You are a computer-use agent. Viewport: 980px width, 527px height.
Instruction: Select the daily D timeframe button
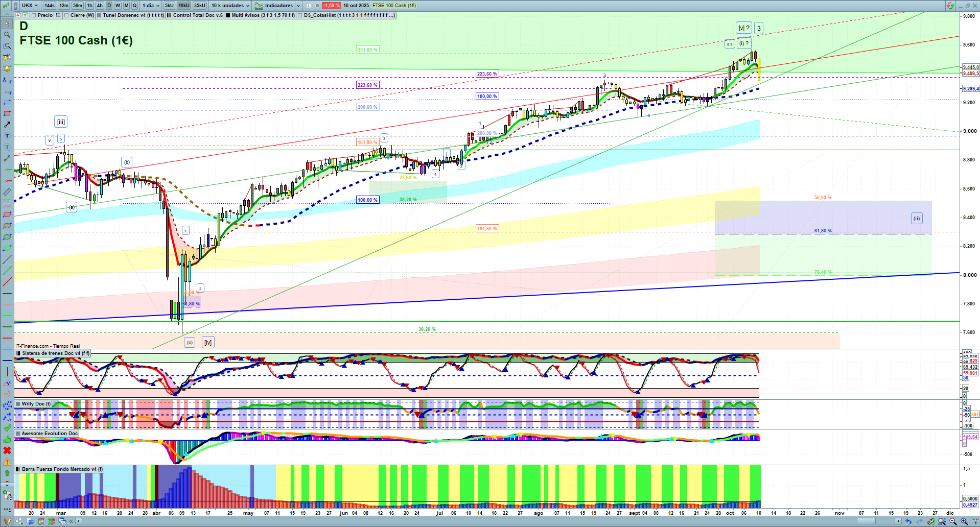point(109,6)
